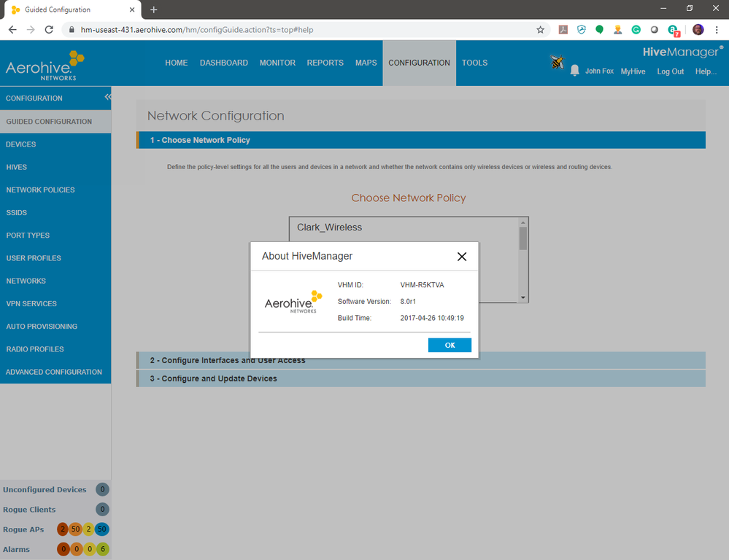729x560 pixels.
Task: Open the Chrome profile avatar
Action: 698,30
